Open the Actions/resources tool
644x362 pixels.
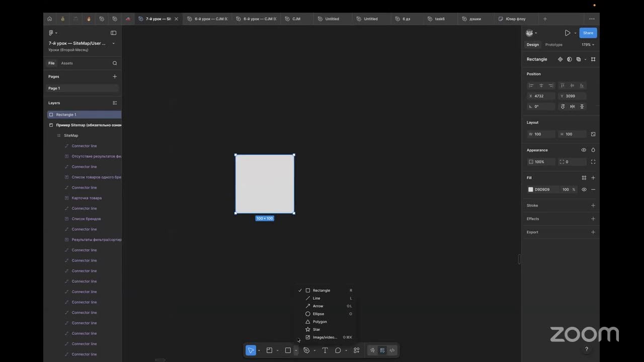point(357,350)
